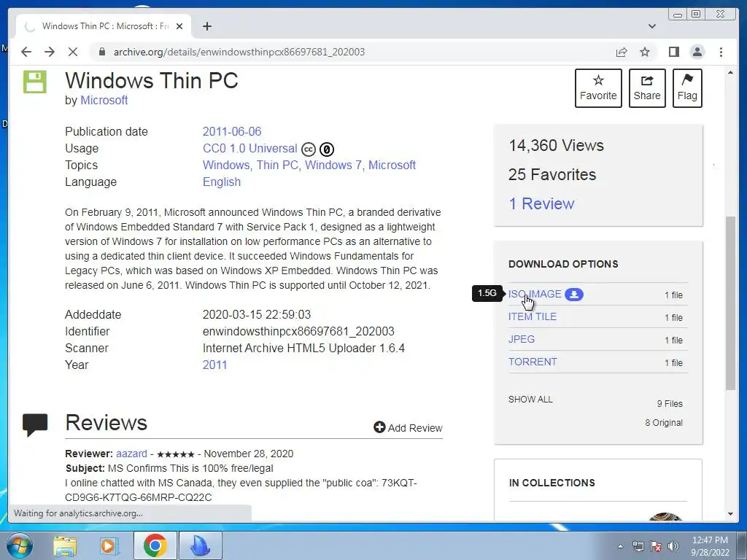The image size is (747, 560).
Task: Click the Reviews speech bubble icon
Action: click(x=35, y=424)
